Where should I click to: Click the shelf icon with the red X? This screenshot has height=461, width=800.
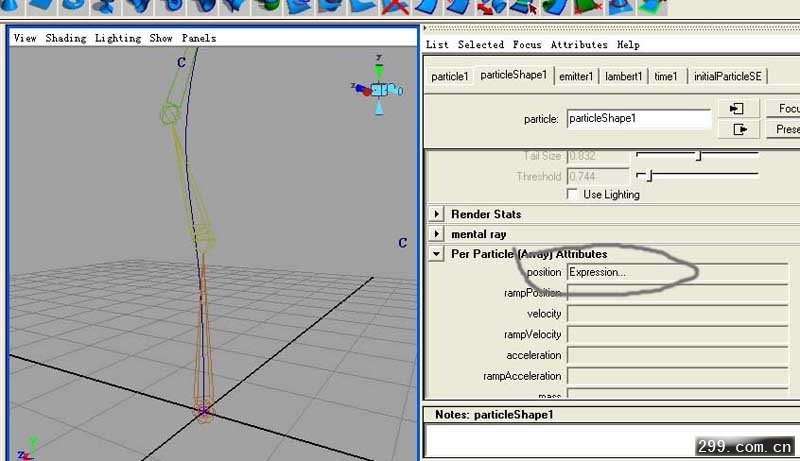pos(395,7)
